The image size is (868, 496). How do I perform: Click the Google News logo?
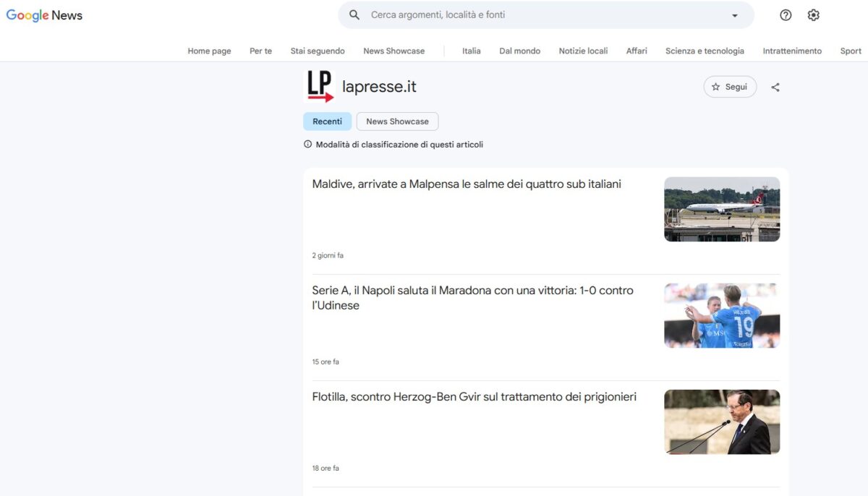tap(44, 15)
